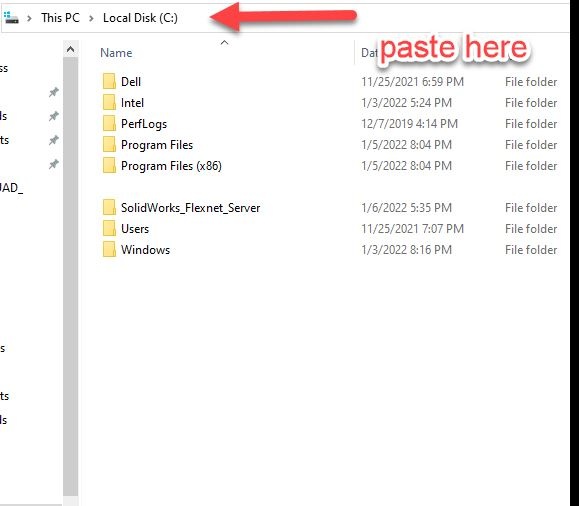Click the Users folder name
The width and height of the screenshot is (579, 506).
[135, 229]
